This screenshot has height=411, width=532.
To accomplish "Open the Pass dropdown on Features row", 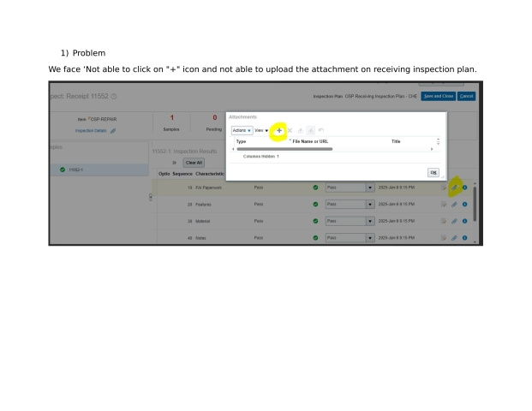I will point(370,205).
